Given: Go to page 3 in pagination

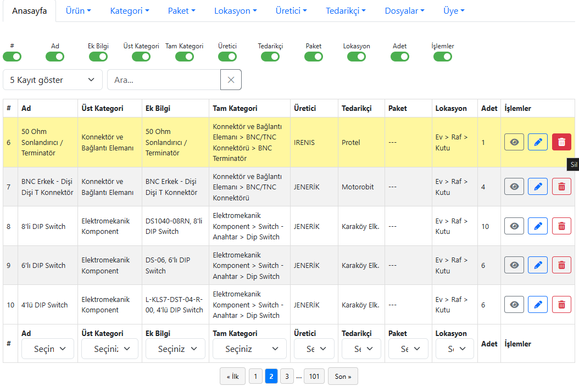Looking at the screenshot, I should (x=286, y=376).
